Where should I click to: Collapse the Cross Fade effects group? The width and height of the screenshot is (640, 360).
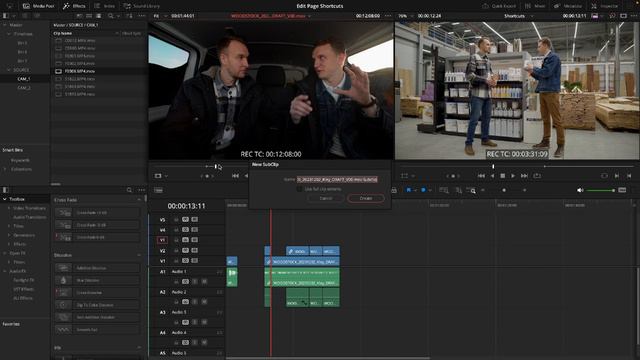[139, 200]
